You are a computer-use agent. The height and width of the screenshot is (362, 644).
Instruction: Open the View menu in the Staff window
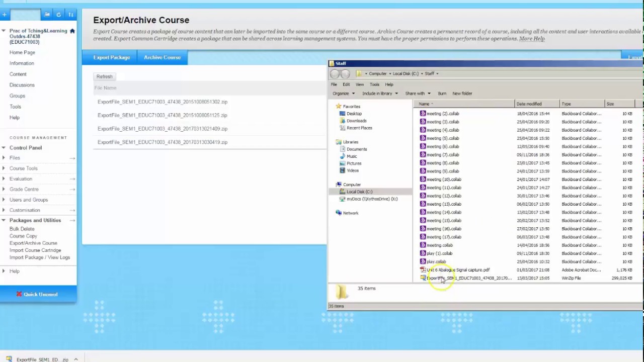(x=360, y=84)
